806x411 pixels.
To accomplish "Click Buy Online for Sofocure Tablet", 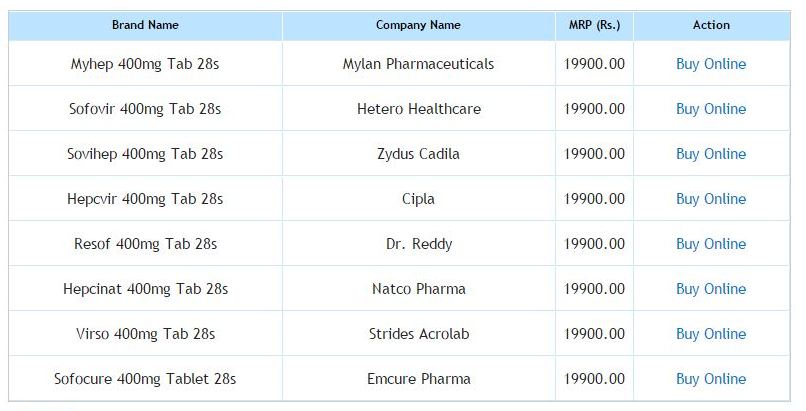I will 711,379.
